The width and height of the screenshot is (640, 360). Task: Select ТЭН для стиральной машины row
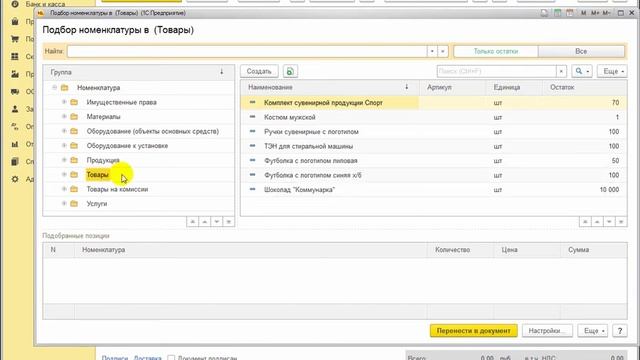433,146
